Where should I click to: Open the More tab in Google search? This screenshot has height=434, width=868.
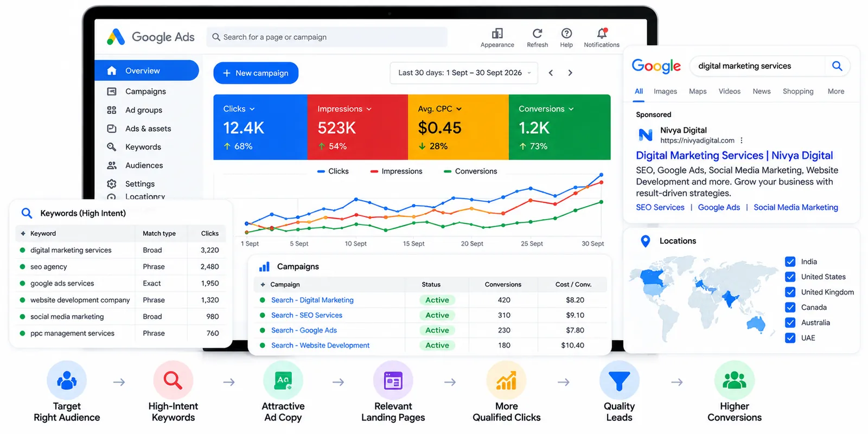pyautogui.click(x=836, y=91)
